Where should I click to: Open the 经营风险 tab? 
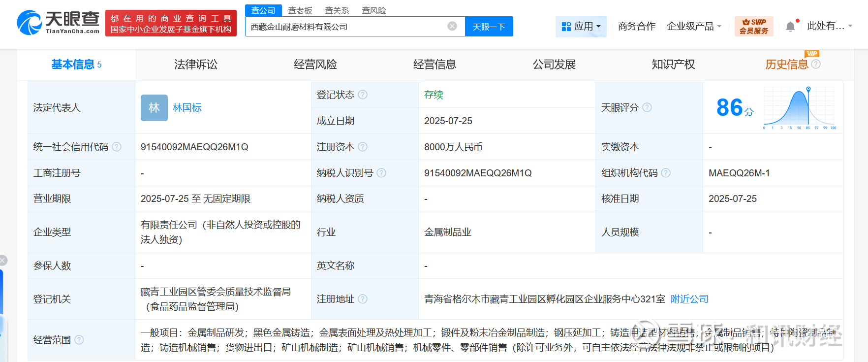tap(315, 65)
